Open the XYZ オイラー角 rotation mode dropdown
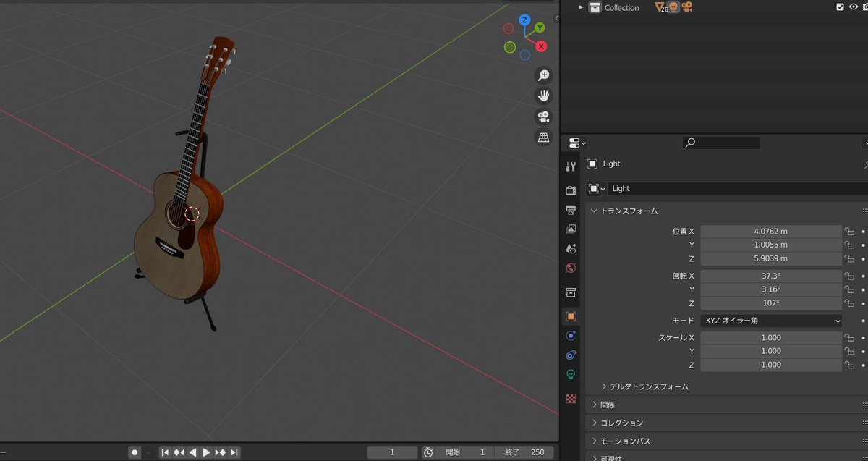The height and width of the screenshot is (461, 868). [771, 320]
